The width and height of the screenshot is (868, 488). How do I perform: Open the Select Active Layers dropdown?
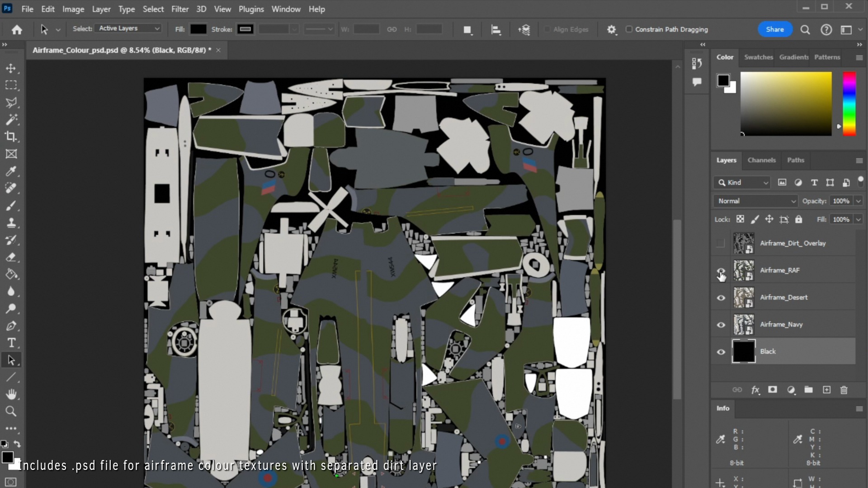pos(129,28)
